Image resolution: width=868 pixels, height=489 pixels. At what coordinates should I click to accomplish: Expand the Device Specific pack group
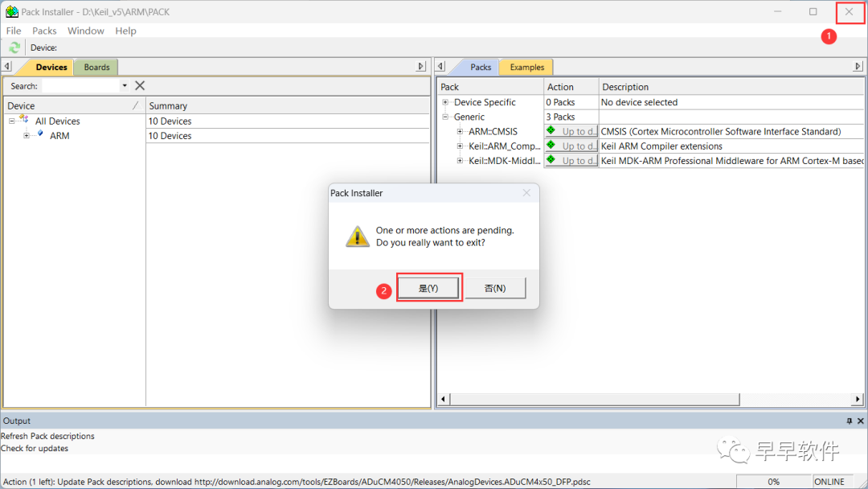click(x=445, y=102)
